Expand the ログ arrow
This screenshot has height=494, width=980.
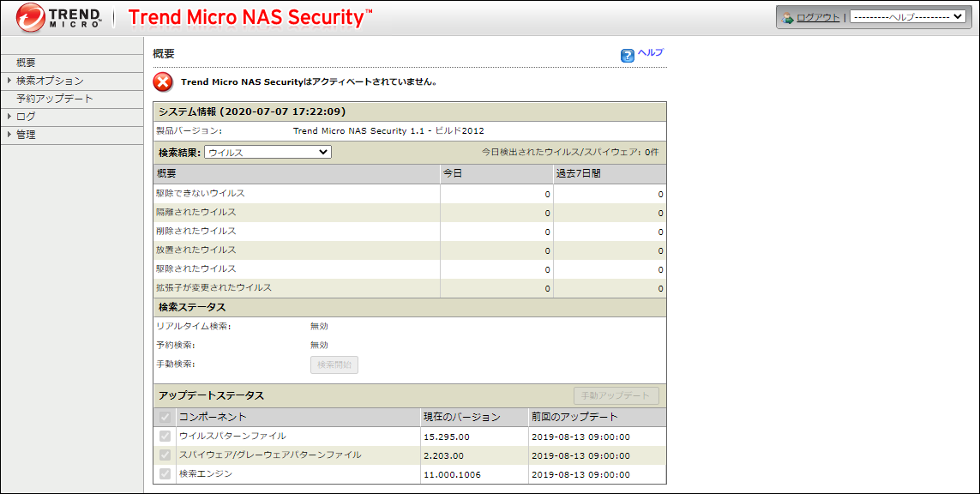pos(9,117)
